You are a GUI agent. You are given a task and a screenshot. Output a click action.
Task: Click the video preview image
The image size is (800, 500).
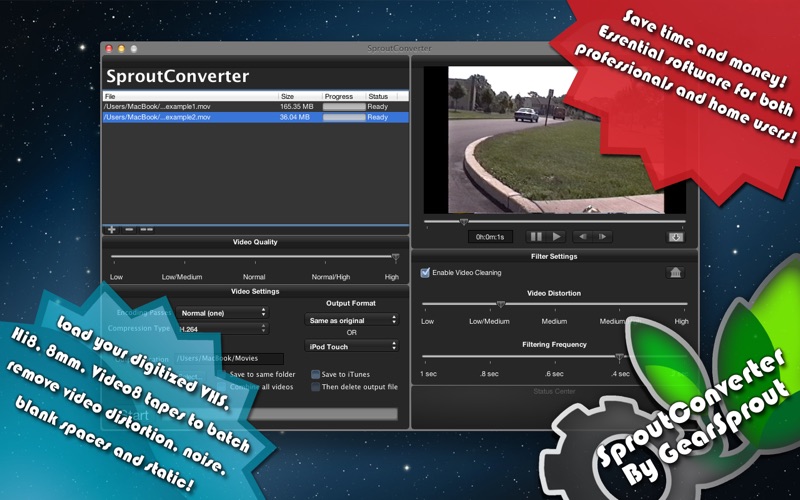tap(556, 140)
